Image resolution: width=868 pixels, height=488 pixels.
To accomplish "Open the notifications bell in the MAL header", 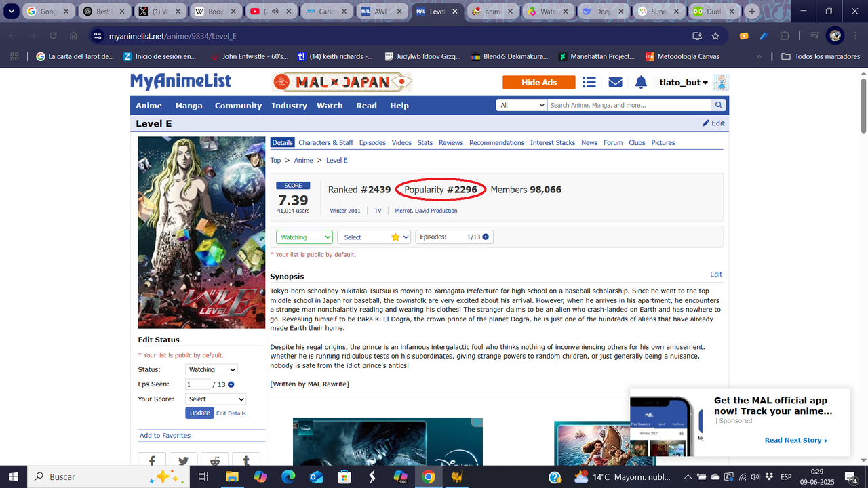I will pyautogui.click(x=640, y=82).
